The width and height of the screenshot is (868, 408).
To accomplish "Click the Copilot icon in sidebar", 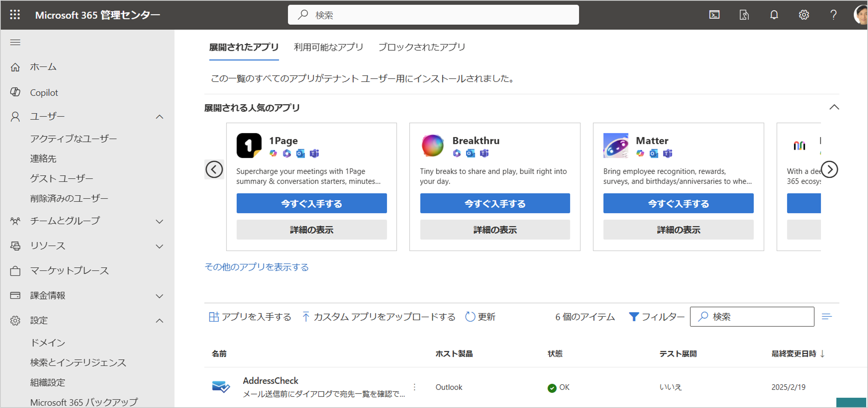I will 15,92.
